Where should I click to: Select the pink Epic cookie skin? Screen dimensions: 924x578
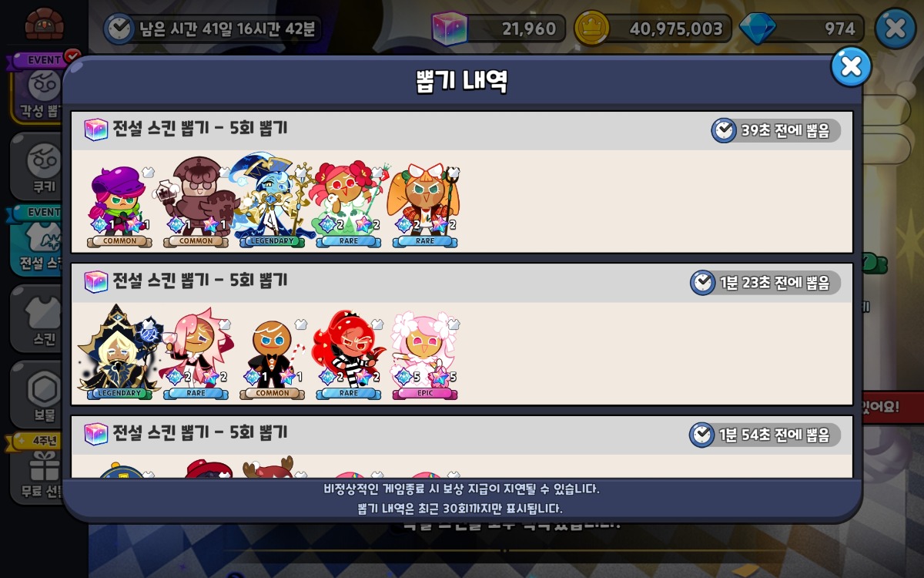point(425,355)
